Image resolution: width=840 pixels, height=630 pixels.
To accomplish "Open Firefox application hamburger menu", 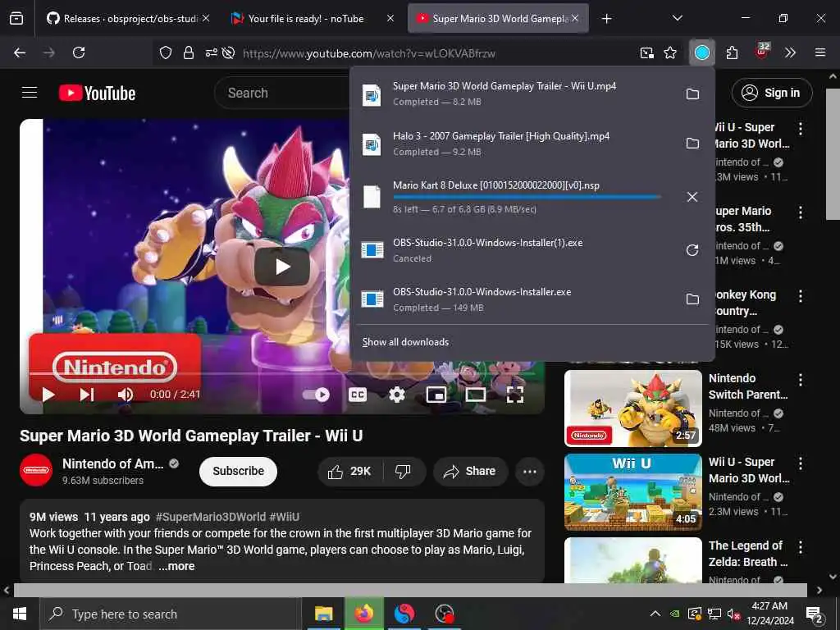I will tap(820, 52).
